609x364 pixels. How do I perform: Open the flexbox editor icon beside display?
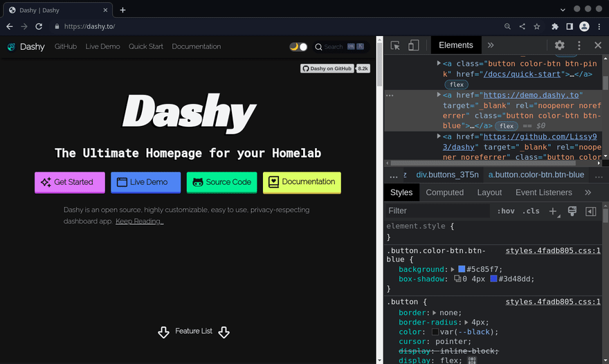pos(472,361)
